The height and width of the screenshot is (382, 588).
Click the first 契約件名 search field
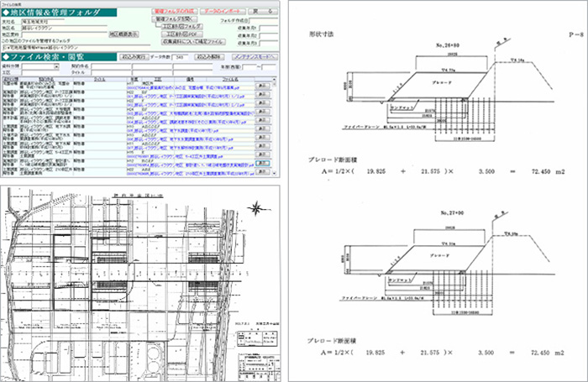111,66
